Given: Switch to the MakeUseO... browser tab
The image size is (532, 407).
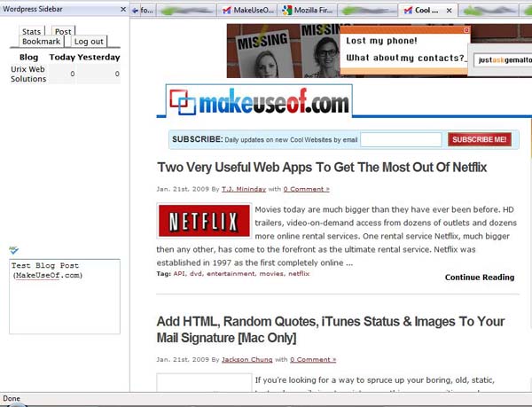Looking at the screenshot, I should click(x=247, y=10).
